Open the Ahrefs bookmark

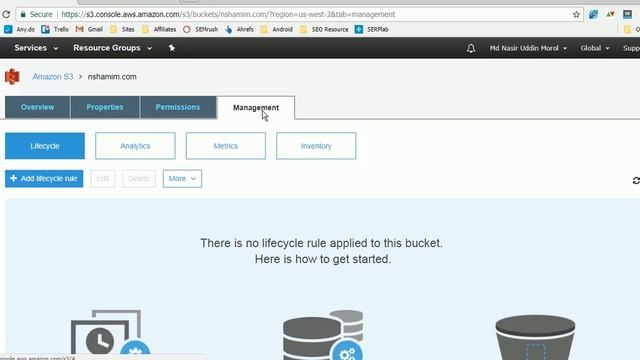(239, 29)
